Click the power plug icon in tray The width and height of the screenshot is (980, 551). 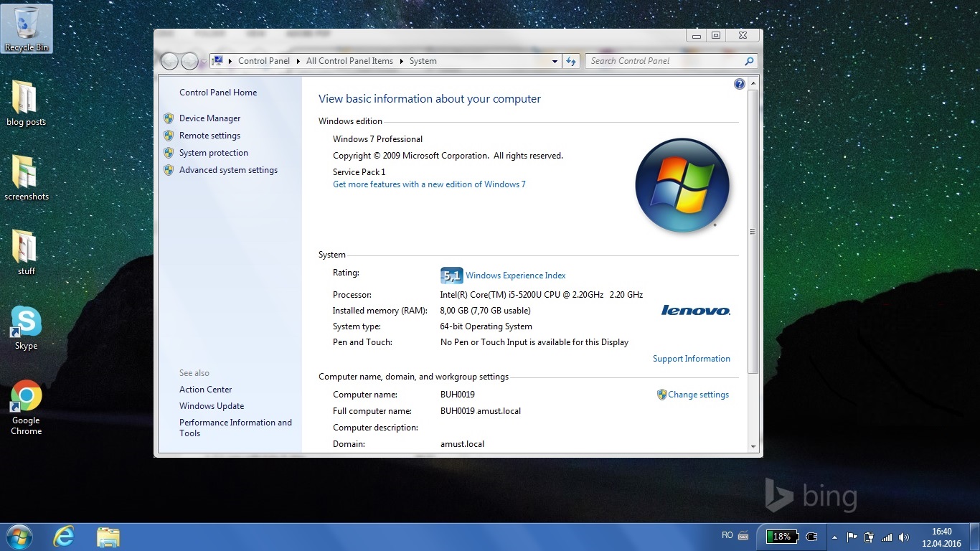point(870,537)
